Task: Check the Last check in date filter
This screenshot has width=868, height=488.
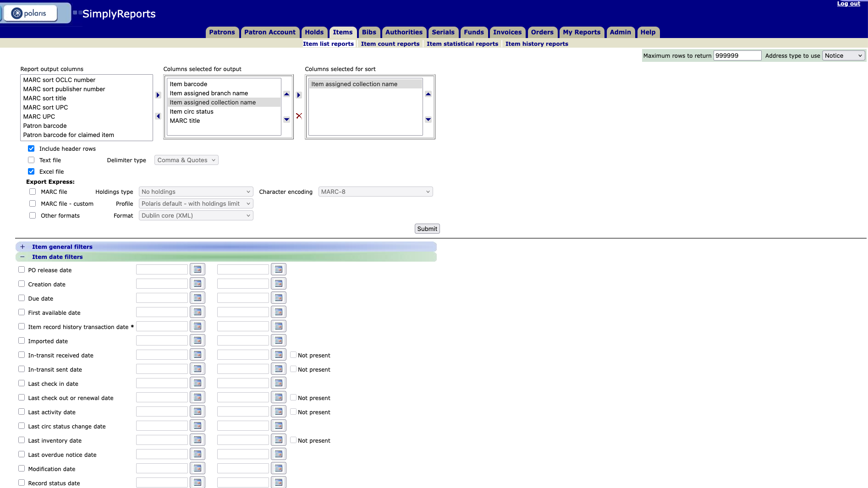Action: [22, 383]
